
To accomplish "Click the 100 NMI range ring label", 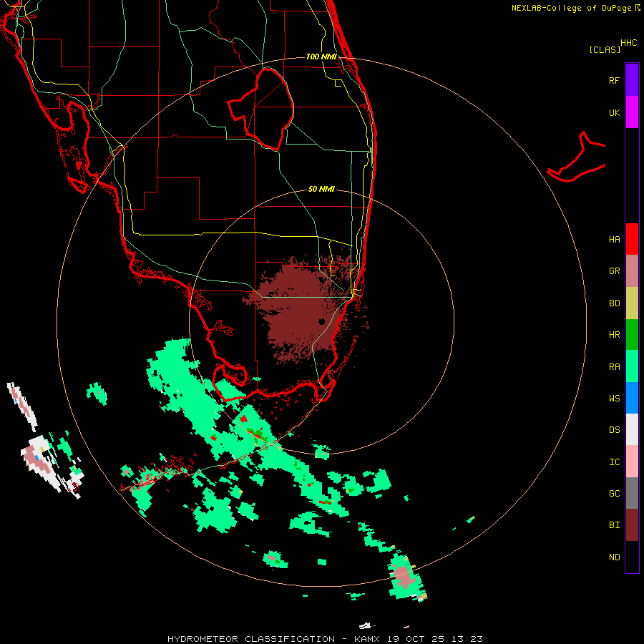I will pyautogui.click(x=321, y=57).
